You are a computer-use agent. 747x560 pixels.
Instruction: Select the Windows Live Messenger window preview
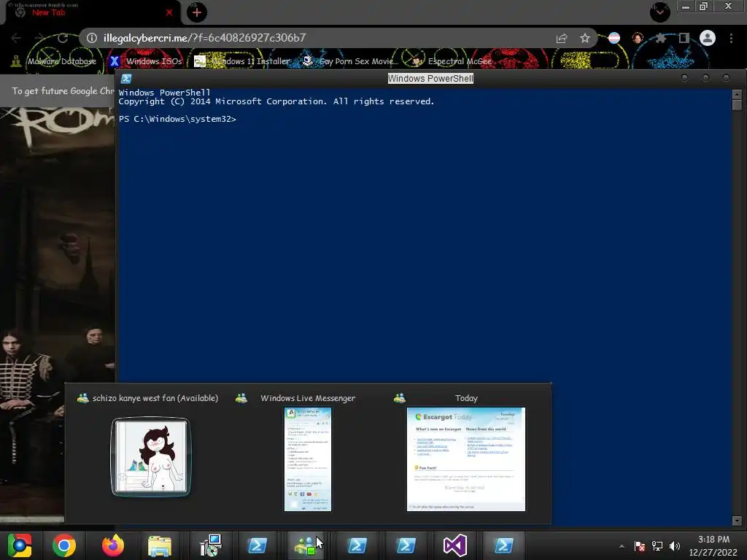pos(308,459)
